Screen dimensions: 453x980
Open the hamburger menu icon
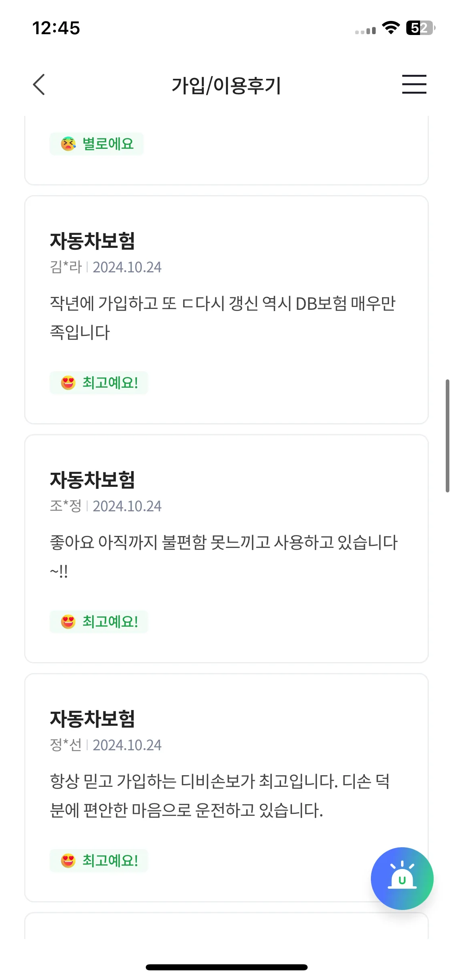click(x=414, y=84)
